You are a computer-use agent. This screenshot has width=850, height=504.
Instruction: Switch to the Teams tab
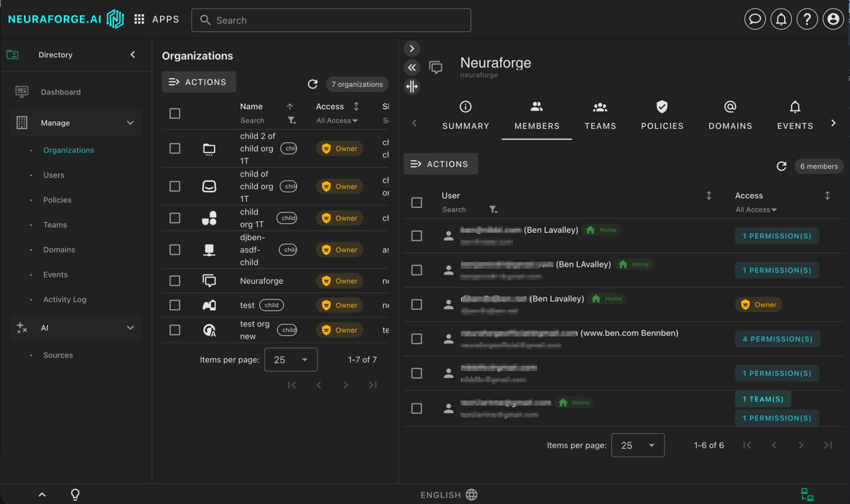[600, 115]
